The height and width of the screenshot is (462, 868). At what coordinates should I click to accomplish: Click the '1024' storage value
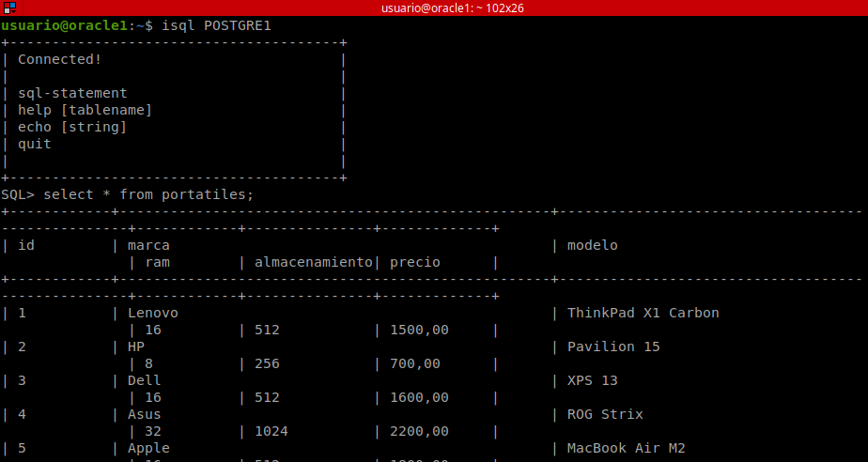coord(271,432)
